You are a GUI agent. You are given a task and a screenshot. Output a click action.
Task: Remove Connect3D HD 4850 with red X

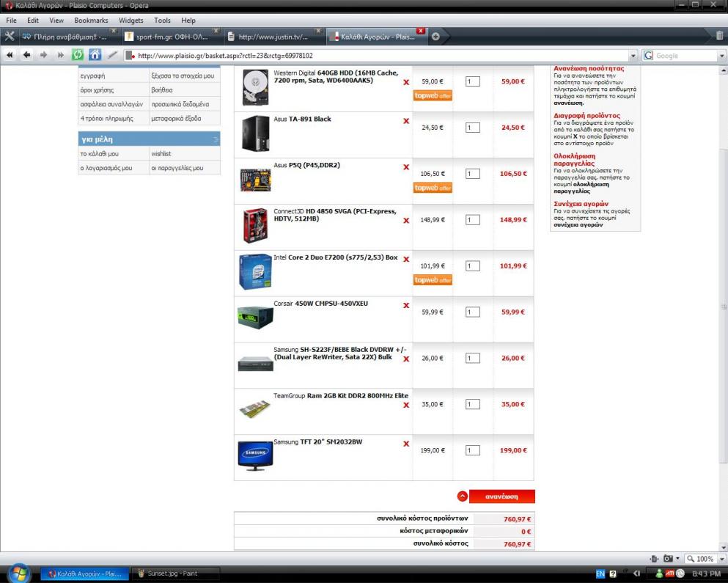pos(406,221)
